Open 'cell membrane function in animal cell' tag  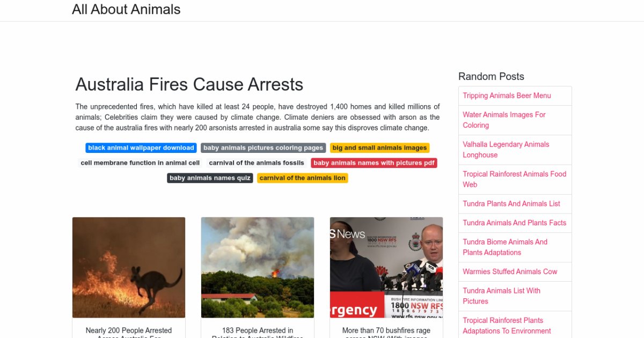tap(140, 163)
